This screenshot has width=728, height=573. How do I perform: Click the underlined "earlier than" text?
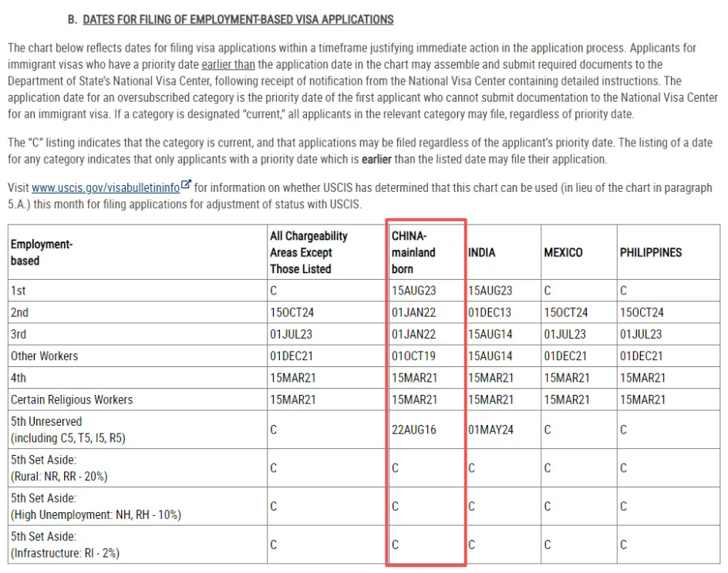[228, 64]
